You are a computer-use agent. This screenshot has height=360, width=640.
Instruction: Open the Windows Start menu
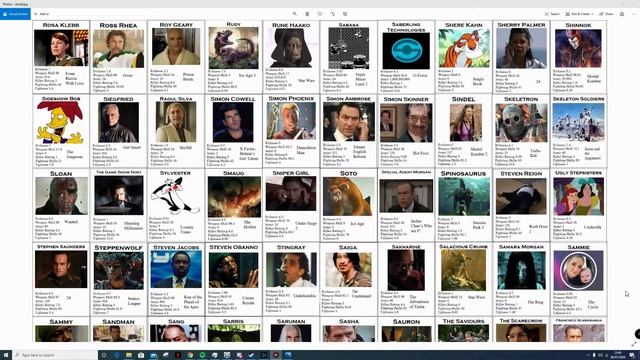(6, 355)
